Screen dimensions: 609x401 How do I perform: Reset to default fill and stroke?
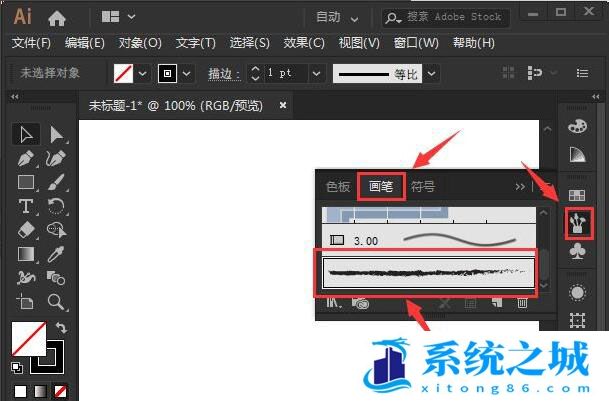click(17, 367)
